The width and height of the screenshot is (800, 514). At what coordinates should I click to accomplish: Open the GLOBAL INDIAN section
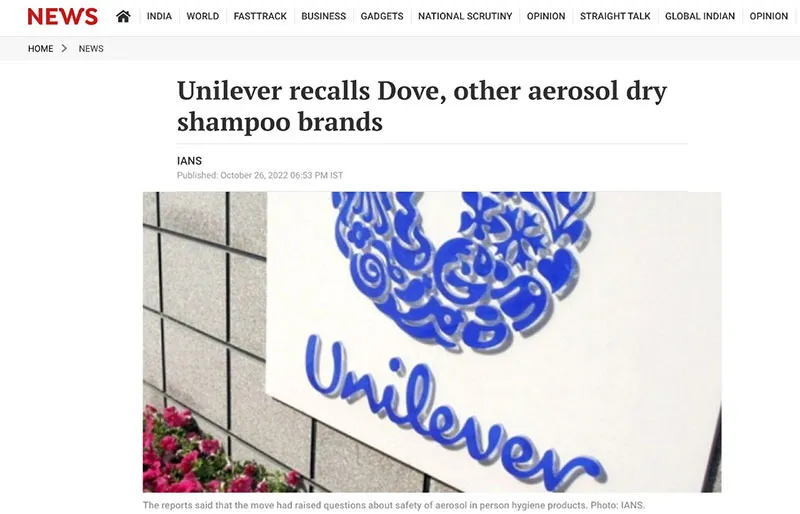click(x=700, y=16)
